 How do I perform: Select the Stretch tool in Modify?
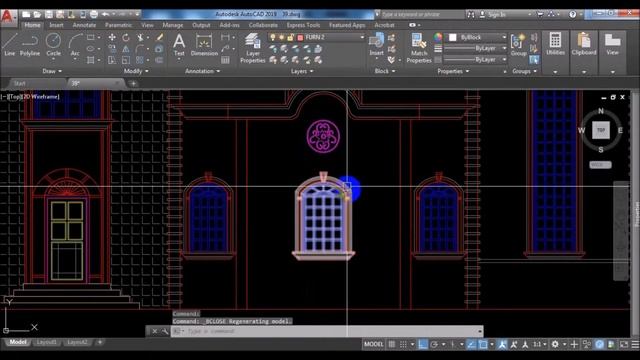tap(112, 60)
